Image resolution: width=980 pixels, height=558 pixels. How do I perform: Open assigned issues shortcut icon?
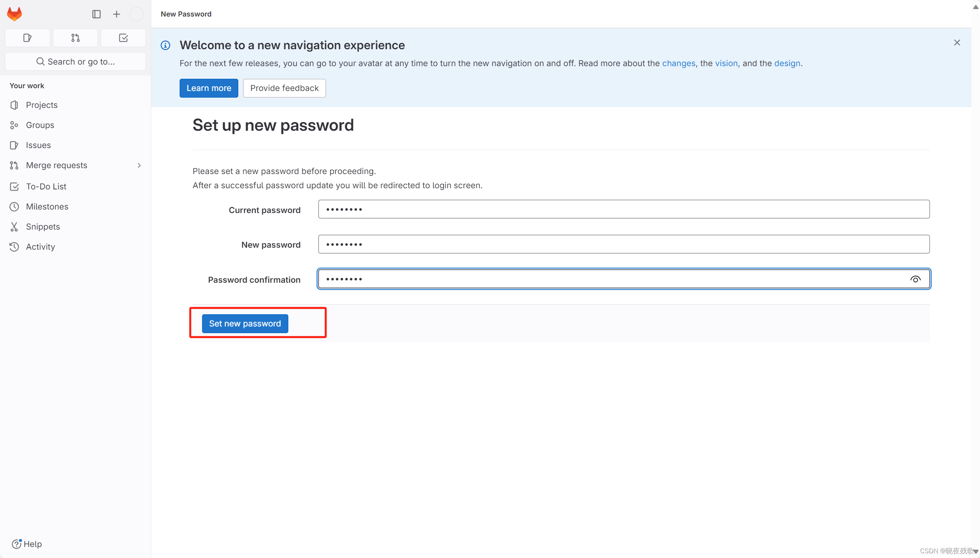tap(28, 38)
